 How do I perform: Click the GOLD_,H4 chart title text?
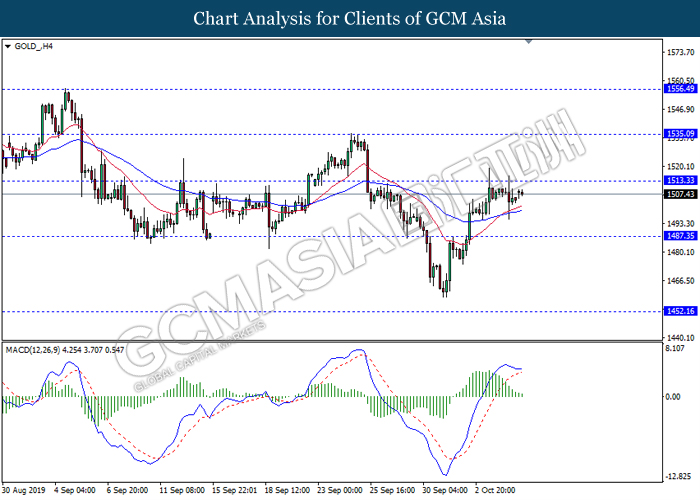33,46
